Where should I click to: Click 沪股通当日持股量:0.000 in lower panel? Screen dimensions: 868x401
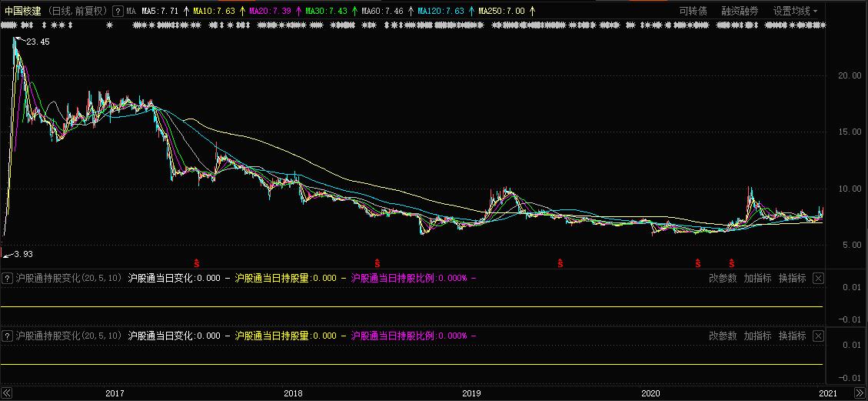point(286,336)
